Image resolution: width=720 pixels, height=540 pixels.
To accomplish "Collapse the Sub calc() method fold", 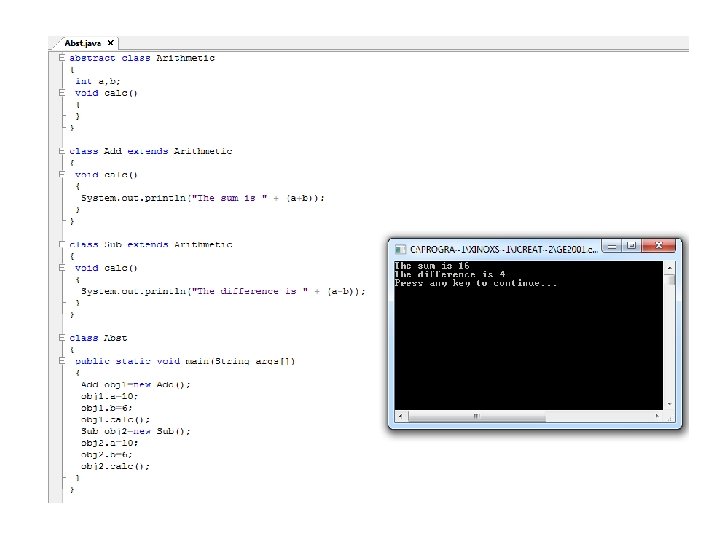I will point(62,268).
